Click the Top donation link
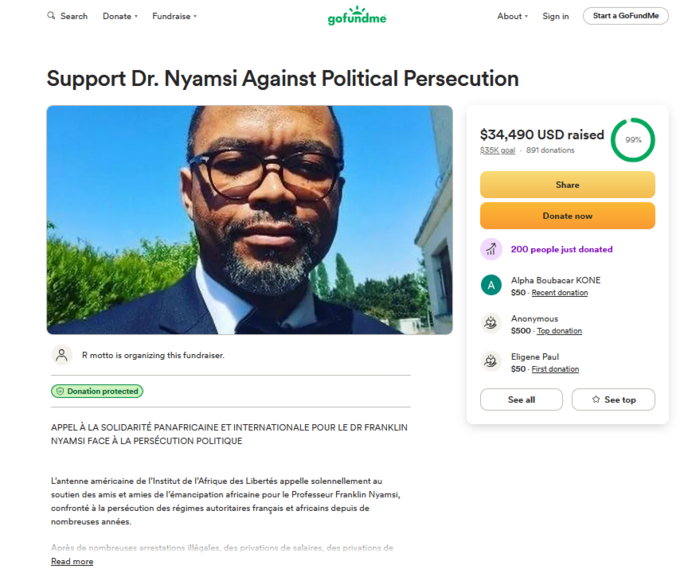 pyautogui.click(x=559, y=331)
